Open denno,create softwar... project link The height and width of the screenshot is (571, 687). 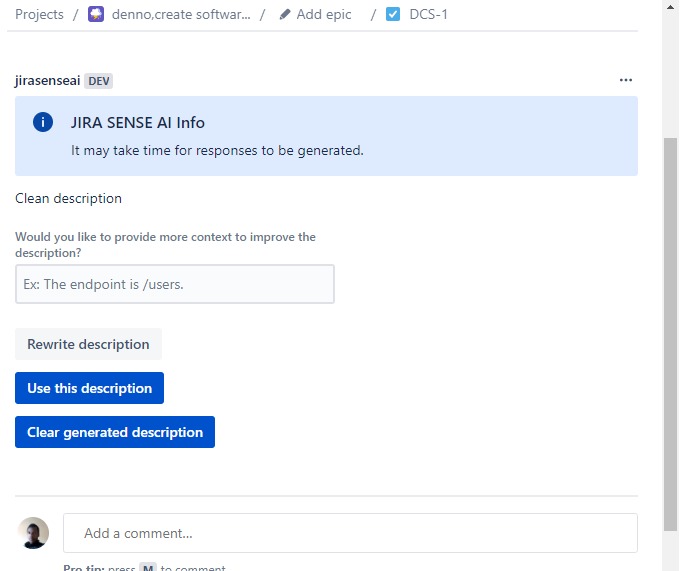coord(181,14)
